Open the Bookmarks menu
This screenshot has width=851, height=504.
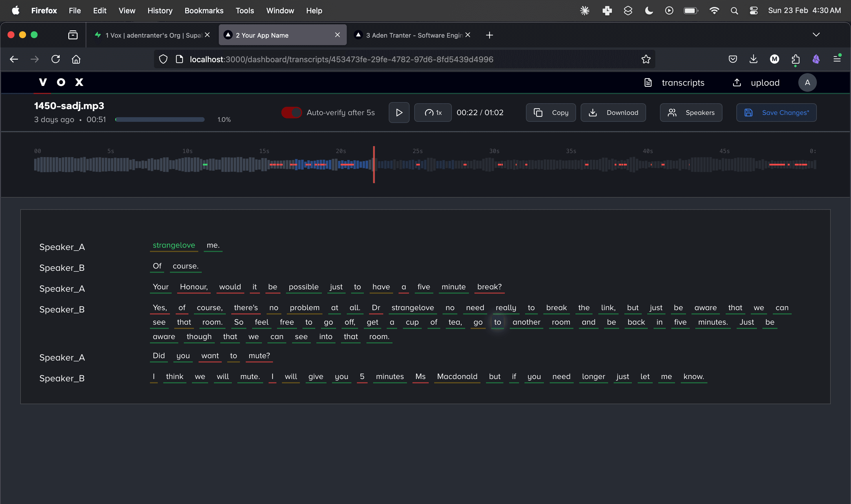(204, 11)
